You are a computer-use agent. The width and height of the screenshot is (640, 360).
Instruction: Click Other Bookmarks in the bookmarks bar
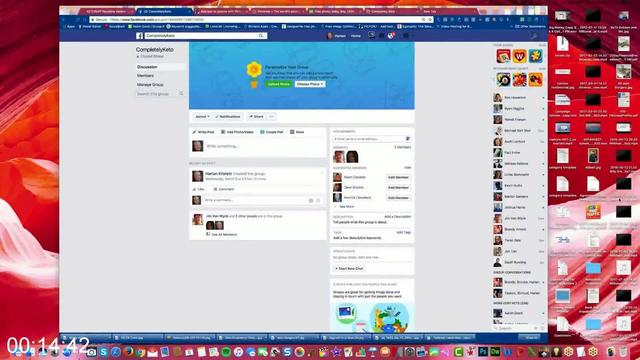pos(530,27)
